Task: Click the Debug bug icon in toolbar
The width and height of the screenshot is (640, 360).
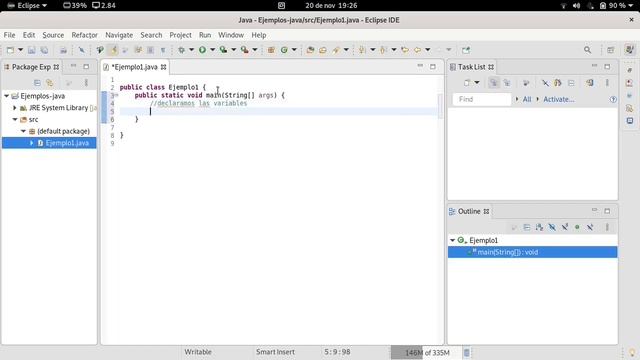Action: (x=181, y=50)
